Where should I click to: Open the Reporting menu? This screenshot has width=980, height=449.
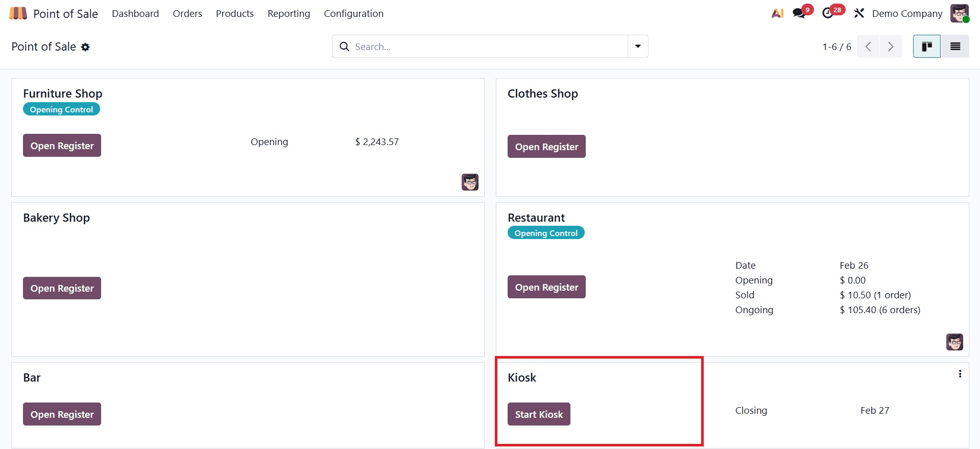tap(289, 13)
